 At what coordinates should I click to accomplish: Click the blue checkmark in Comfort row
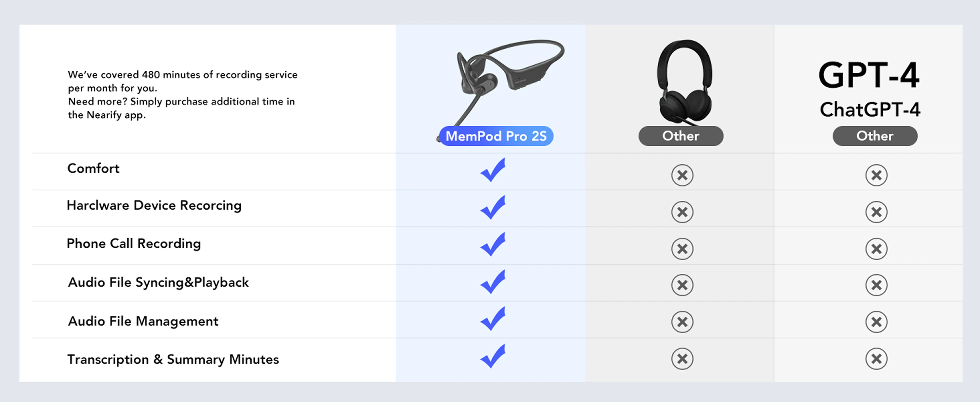click(x=493, y=170)
